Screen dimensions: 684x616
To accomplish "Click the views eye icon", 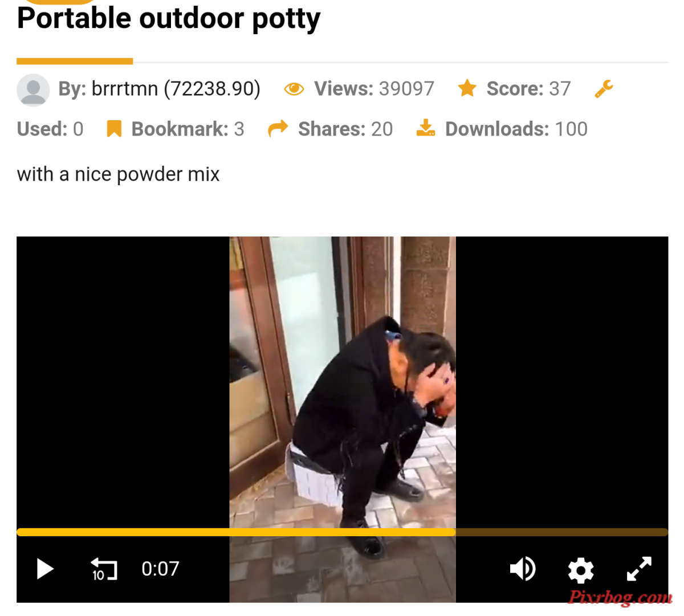I will tap(294, 89).
